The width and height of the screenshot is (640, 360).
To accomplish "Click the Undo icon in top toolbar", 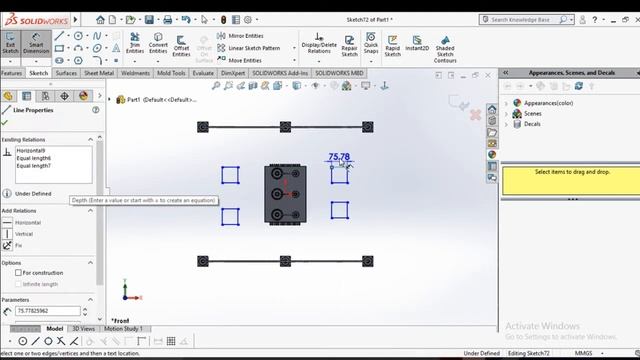I will [x=186, y=20].
